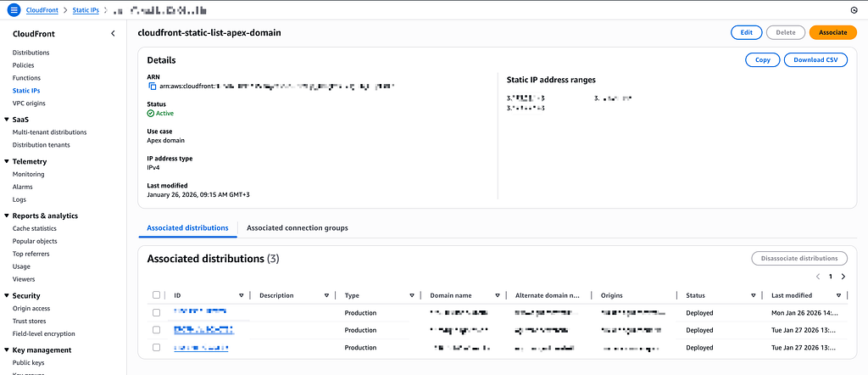
Task: Click the 'Apex domain' use case value
Action: pos(166,140)
